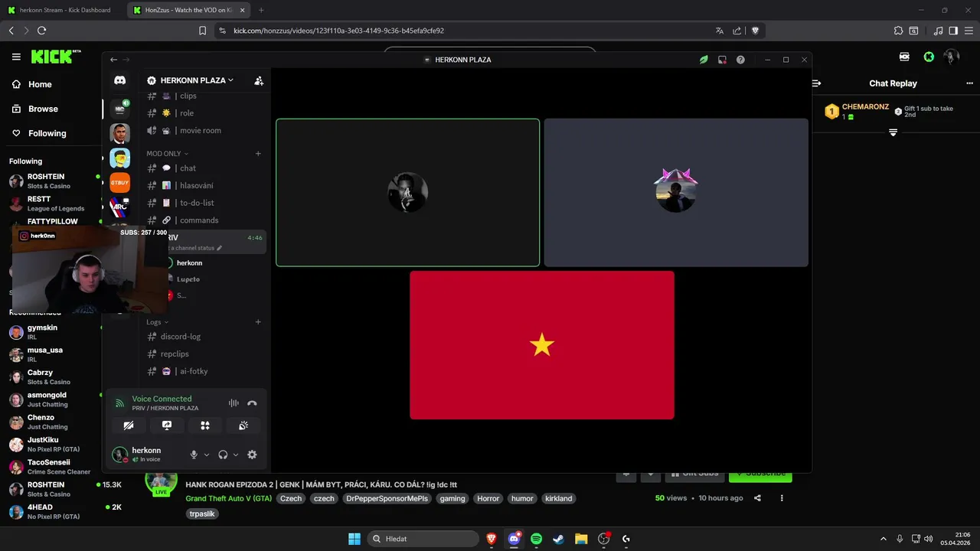This screenshot has width=980, height=551.
Task: Open the Kick logo homepage link
Action: click(55, 57)
